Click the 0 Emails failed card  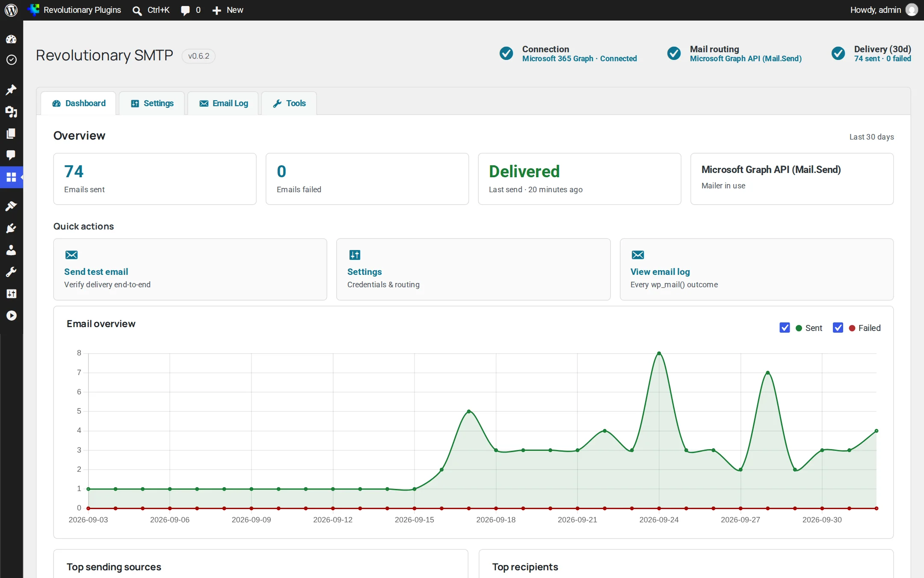367,179
